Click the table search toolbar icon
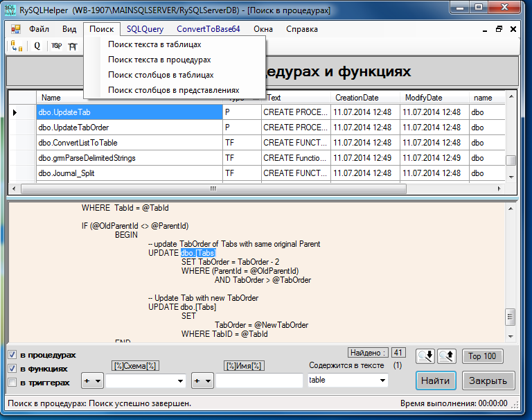Image resolution: width=532 pixels, height=420 pixels. coord(73,46)
